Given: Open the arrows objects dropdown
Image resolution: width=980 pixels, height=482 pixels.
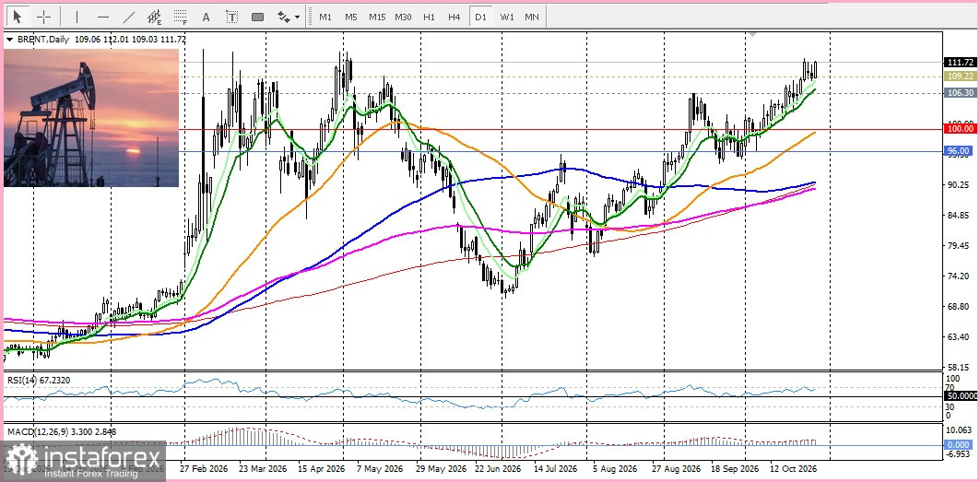Looking at the screenshot, I should (289, 17).
